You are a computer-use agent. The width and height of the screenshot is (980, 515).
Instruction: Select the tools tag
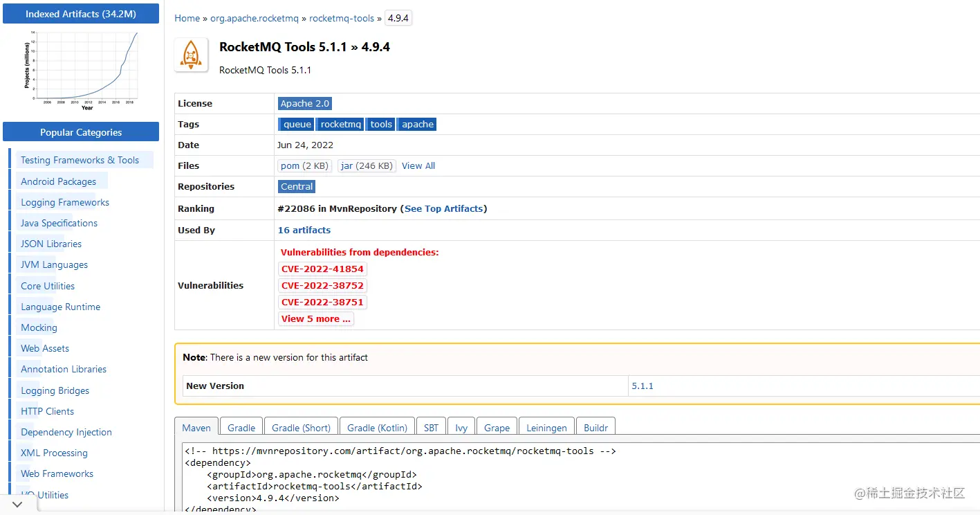click(381, 125)
